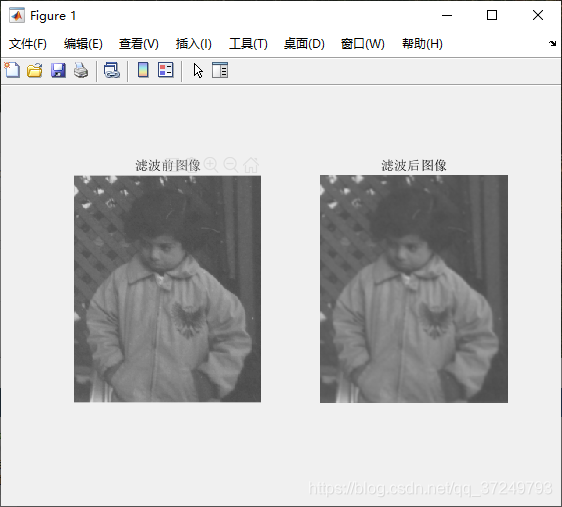The height and width of the screenshot is (507, 562).
Task: Open the 插入(I) menu
Action: tap(194, 44)
